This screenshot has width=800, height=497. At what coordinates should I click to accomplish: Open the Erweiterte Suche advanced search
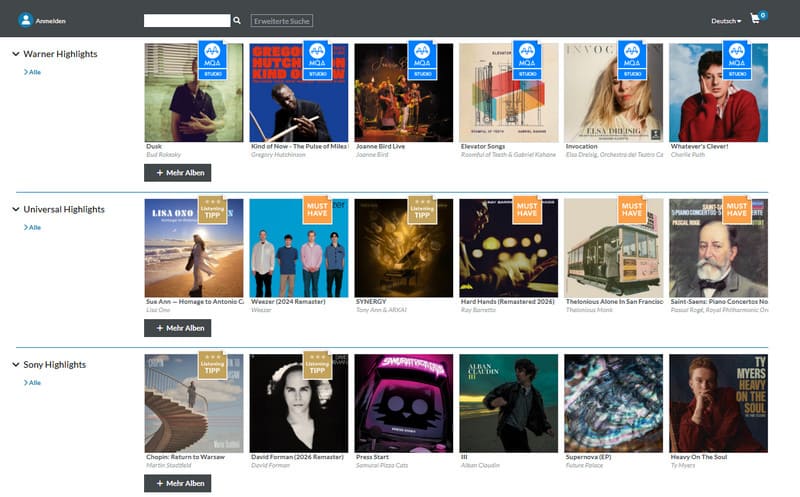coord(282,21)
